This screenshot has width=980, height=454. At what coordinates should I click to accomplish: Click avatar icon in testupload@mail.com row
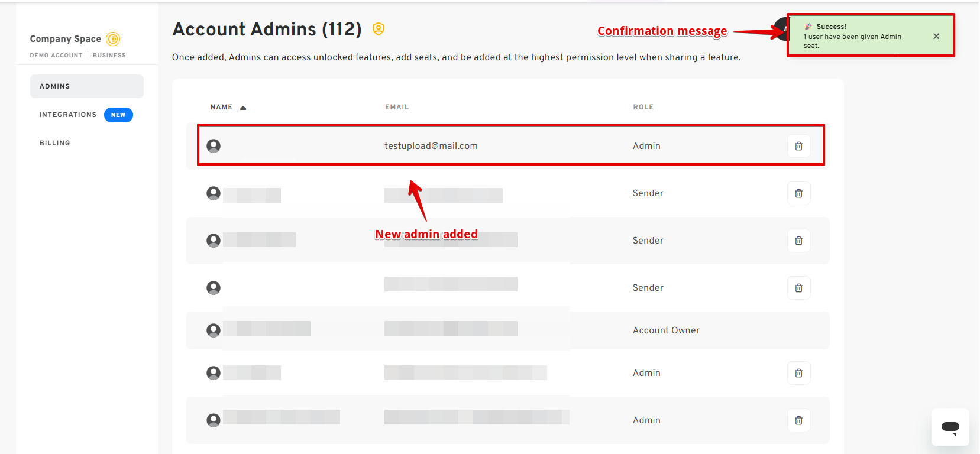tap(214, 146)
